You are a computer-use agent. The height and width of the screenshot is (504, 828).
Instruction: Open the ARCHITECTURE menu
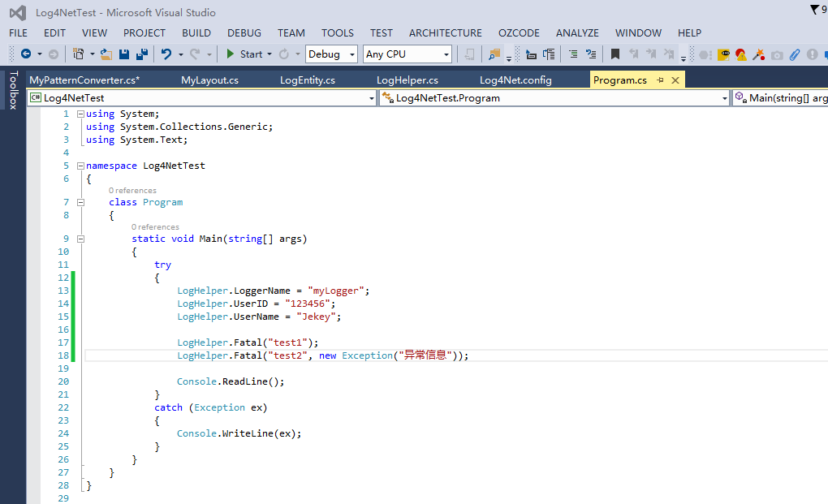tap(445, 32)
